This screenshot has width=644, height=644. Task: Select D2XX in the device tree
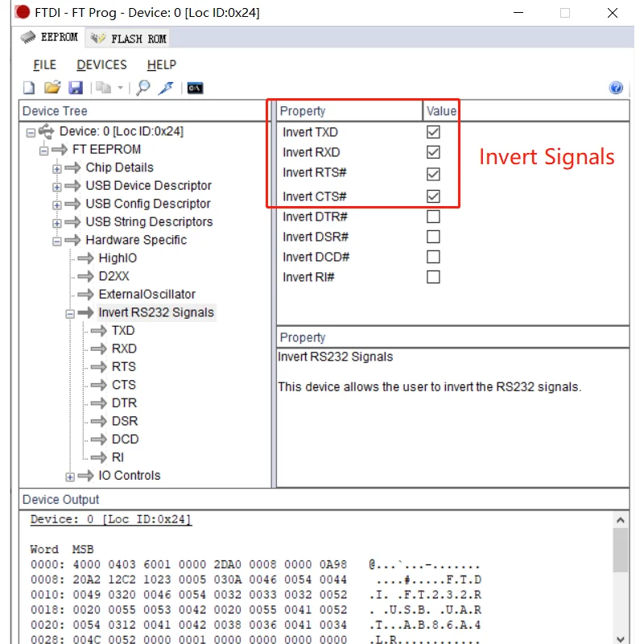[114, 276]
